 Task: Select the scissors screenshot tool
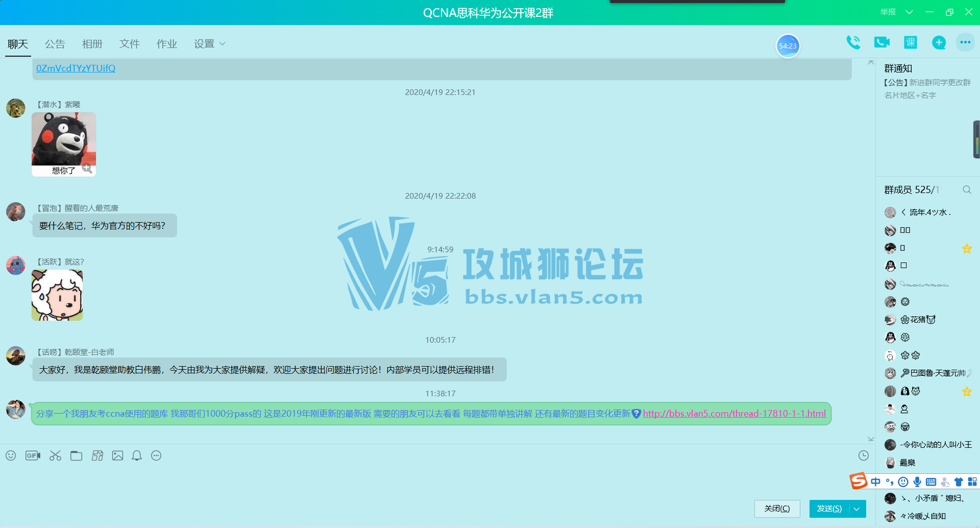tap(55, 455)
